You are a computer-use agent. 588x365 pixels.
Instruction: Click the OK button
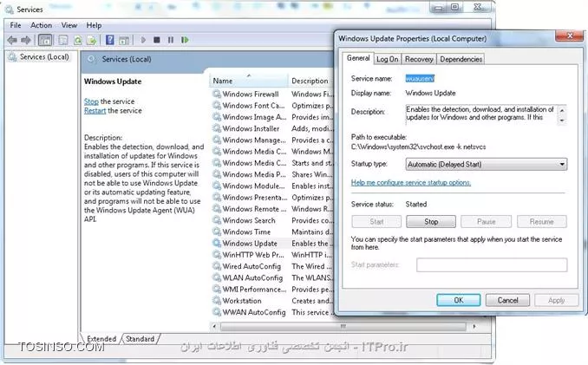tap(459, 300)
